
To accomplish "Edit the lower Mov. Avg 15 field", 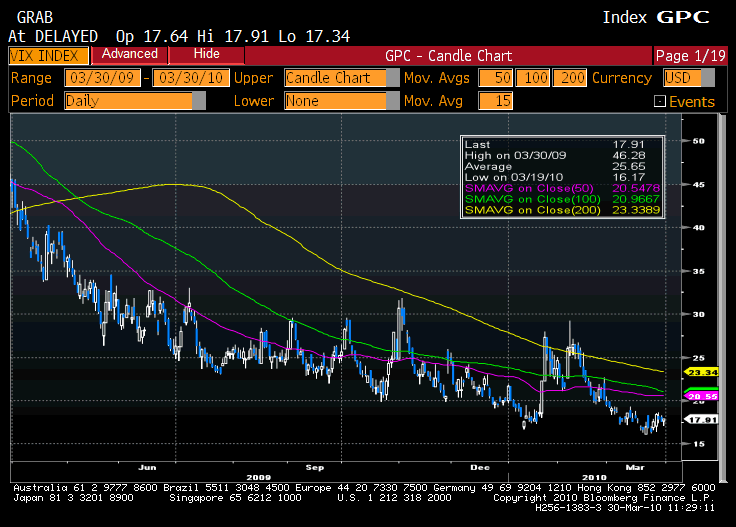I will (x=495, y=101).
